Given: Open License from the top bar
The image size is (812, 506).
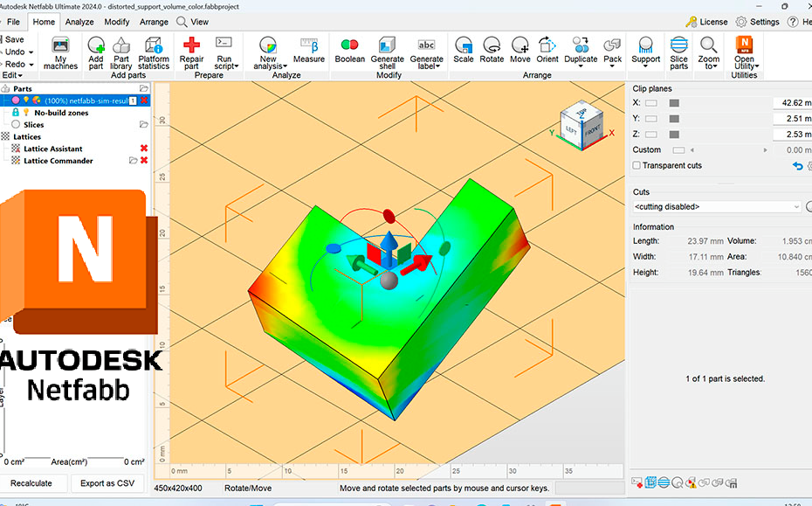Looking at the screenshot, I should [706, 22].
